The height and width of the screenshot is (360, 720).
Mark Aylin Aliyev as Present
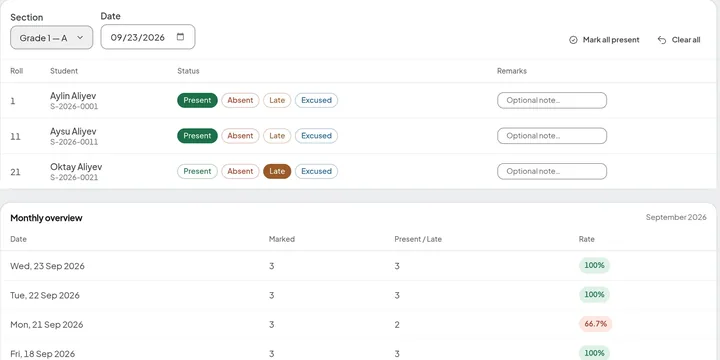(197, 100)
